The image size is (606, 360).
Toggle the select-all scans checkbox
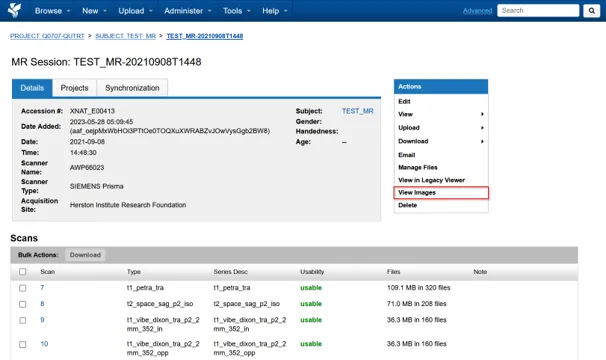click(23, 272)
